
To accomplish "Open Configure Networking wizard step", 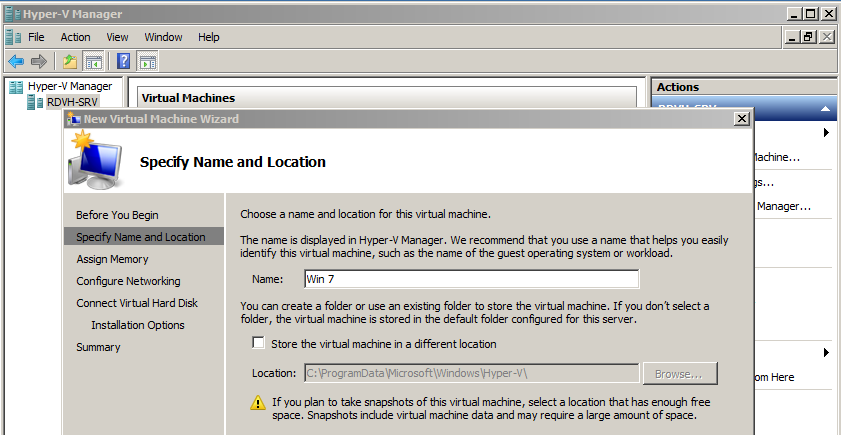I will [128, 281].
